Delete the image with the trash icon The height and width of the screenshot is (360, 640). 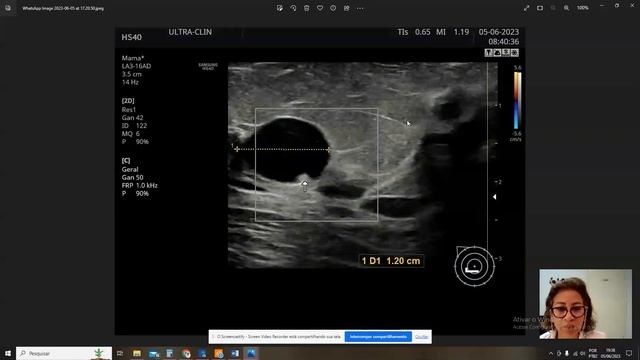coord(307,8)
